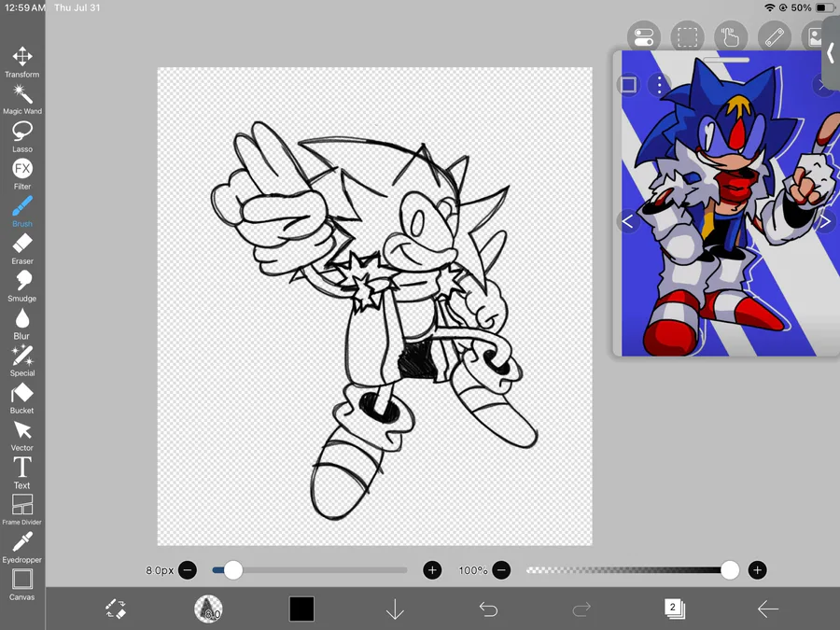The height and width of the screenshot is (630, 840).
Task: Tap the Wi-Fi status icon
Action: [770, 7]
